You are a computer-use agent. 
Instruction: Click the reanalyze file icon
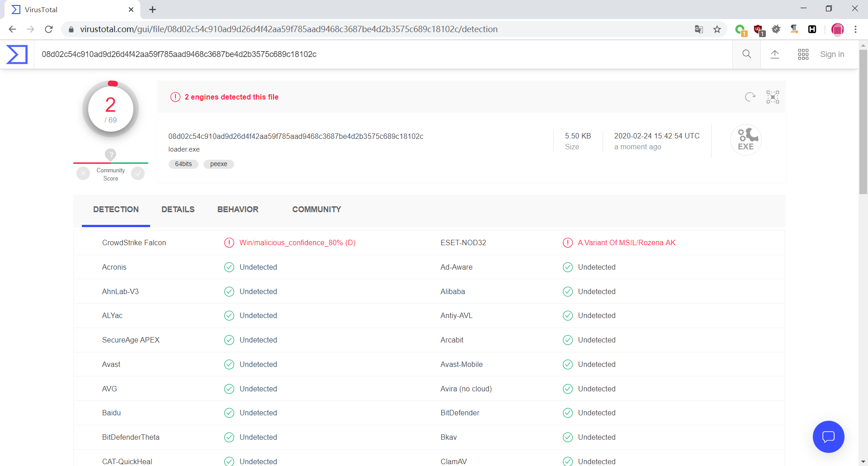[x=750, y=97]
